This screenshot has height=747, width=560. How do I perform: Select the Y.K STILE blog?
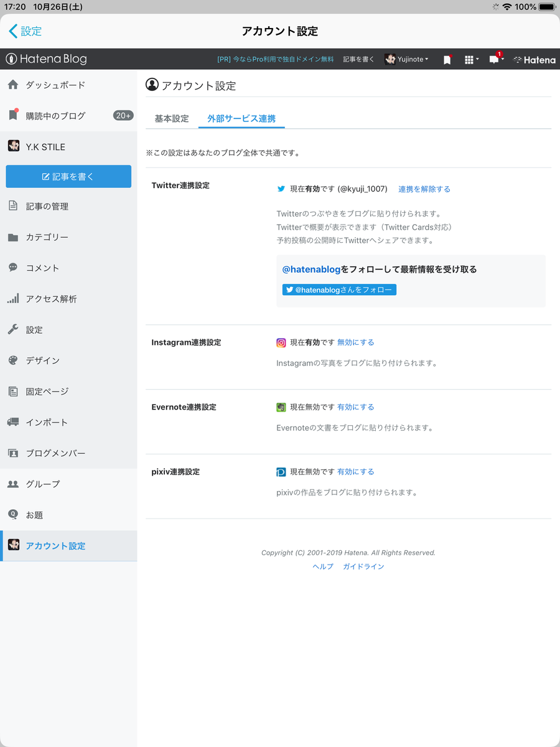(68, 147)
